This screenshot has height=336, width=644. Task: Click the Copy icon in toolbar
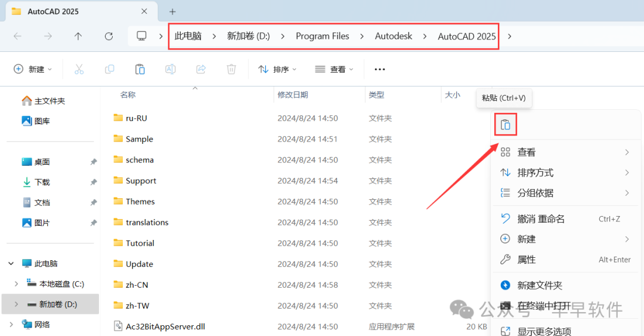(109, 69)
